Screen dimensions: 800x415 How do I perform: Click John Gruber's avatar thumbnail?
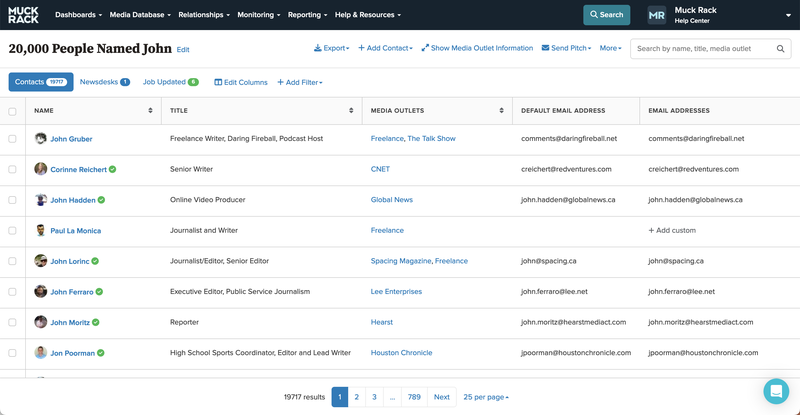(x=40, y=138)
